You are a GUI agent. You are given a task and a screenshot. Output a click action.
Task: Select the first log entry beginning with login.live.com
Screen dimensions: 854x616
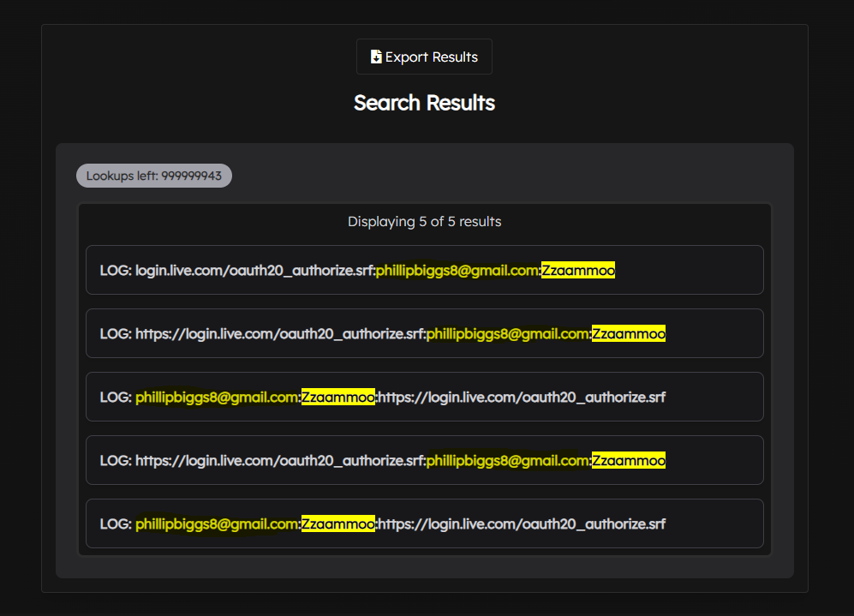click(x=425, y=270)
